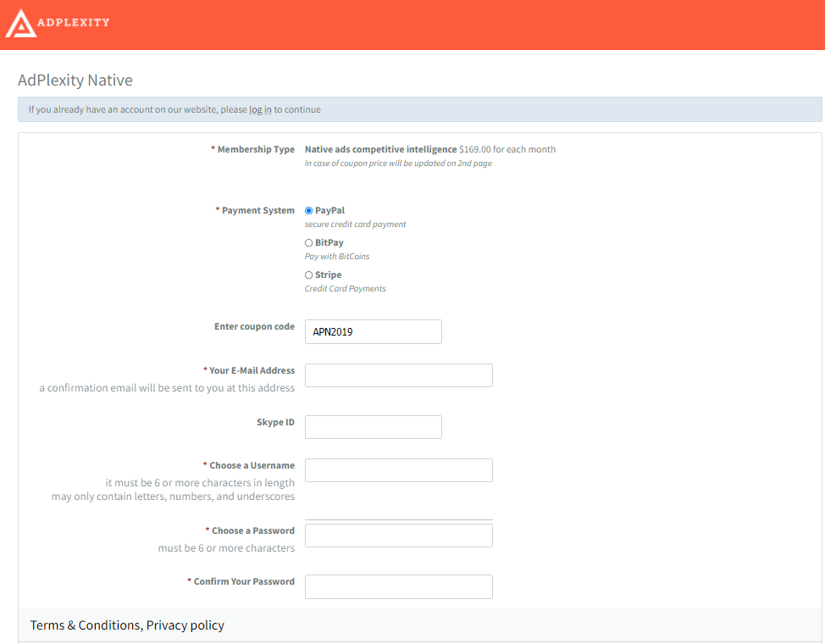Focus the Choose a Username field
This screenshot has height=644, width=825.
[x=399, y=470]
